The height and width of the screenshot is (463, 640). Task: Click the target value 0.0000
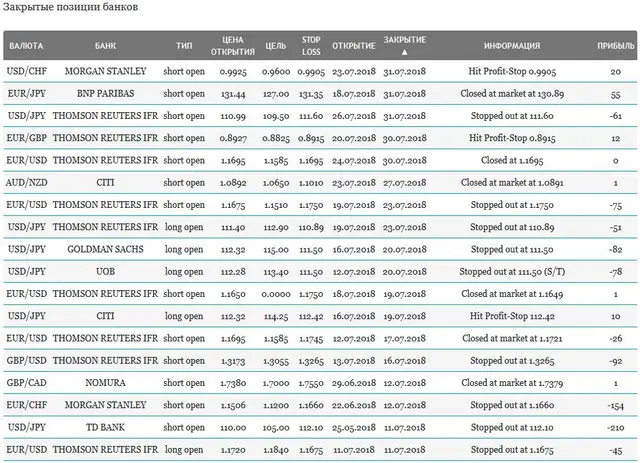click(x=276, y=294)
